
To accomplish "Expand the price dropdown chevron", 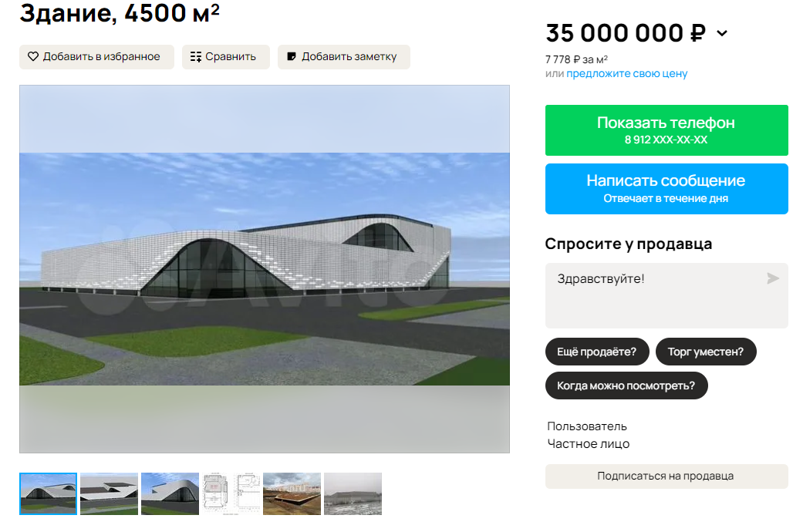I will coord(722,33).
